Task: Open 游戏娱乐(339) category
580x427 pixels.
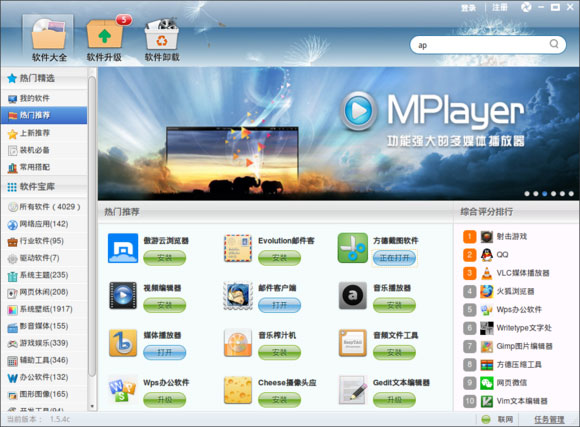Action: point(44,343)
